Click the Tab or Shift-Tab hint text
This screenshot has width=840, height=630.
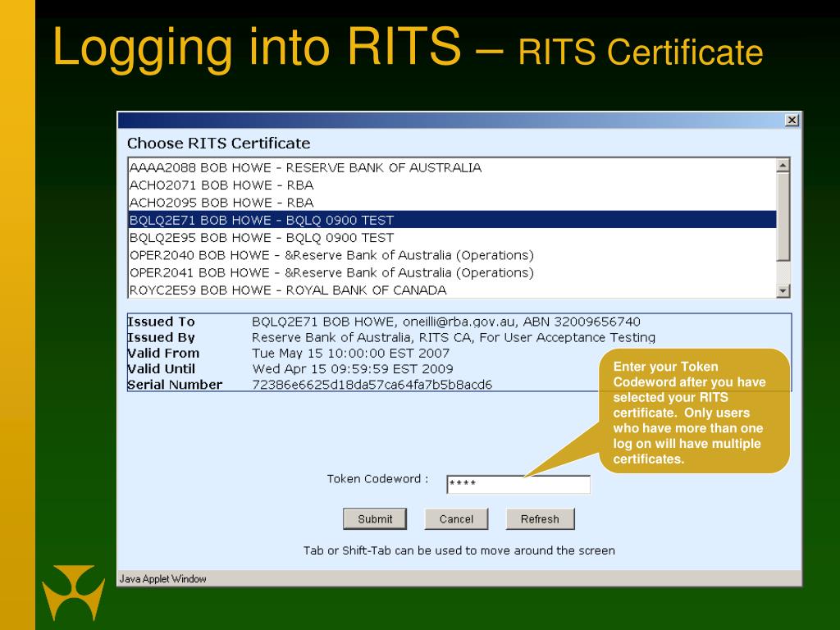[459, 550]
